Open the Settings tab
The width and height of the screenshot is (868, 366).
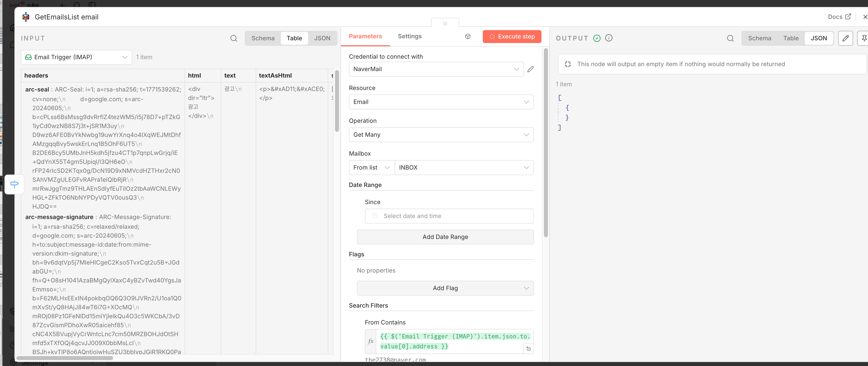click(409, 36)
